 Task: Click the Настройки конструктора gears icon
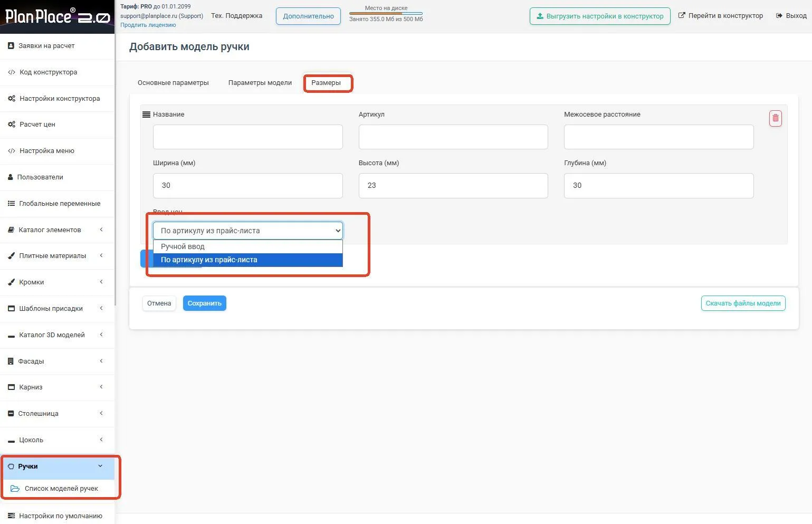pyautogui.click(x=12, y=99)
